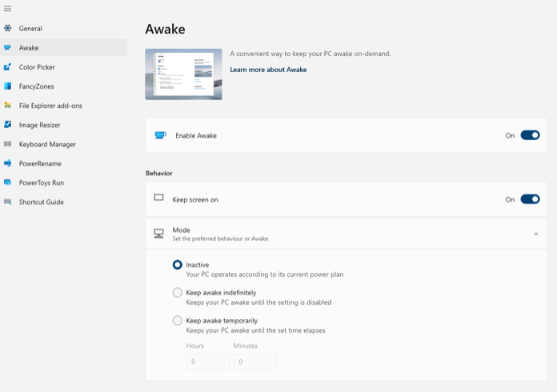Click the text 'A convenient way to keep your PC awake on-demand.'

(x=311, y=54)
